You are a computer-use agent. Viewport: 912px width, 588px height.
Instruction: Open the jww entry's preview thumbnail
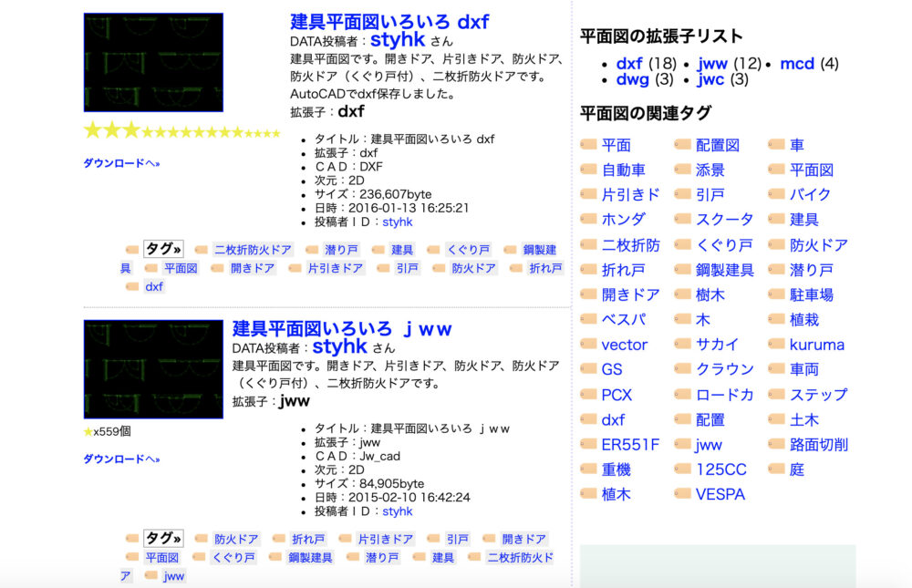click(153, 369)
